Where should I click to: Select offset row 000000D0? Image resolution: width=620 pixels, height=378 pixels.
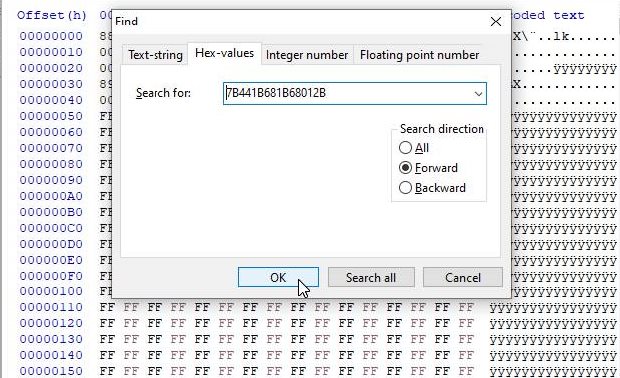pyautogui.click(x=51, y=244)
